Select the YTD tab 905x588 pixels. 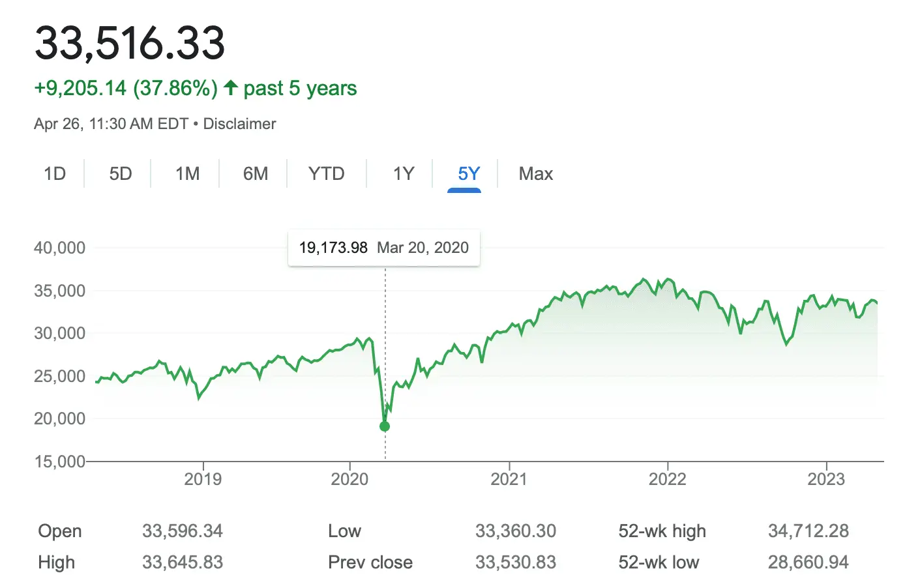pos(326,174)
